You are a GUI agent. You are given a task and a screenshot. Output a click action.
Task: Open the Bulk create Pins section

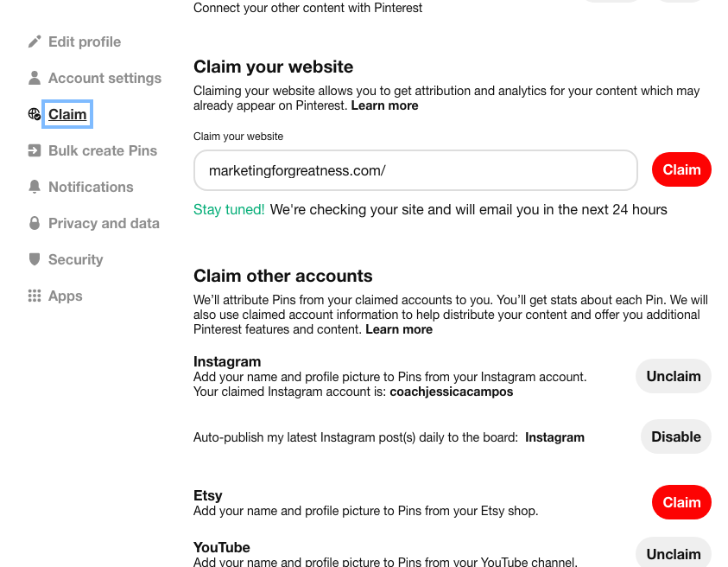point(102,150)
